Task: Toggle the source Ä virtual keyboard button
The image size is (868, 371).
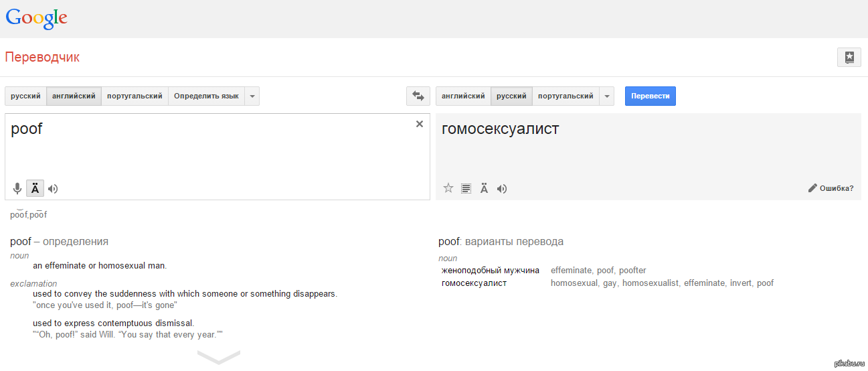Action: point(35,189)
